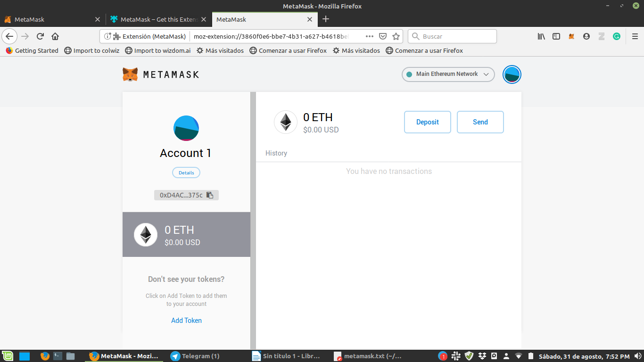Screen dimensions: 644x362
Task: Open the second Comenzar a usar Firefox bookmark
Action: 424,50
